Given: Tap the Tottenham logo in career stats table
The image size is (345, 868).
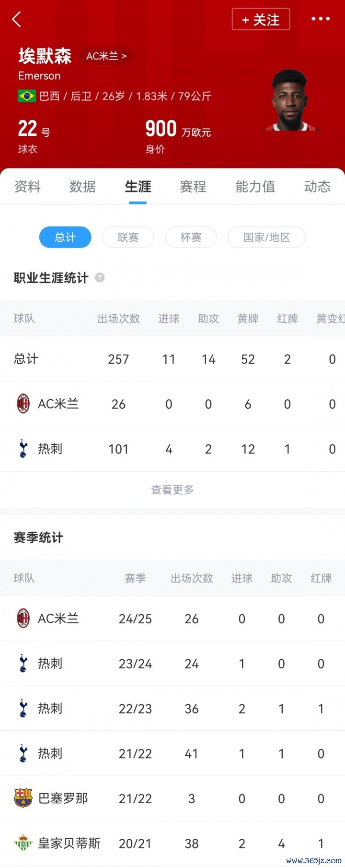Looking at the screenshot, I should [23, 449].
